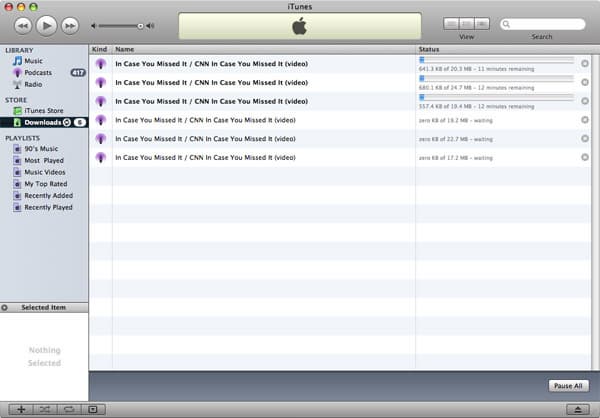
Task: Sort by the Status column header
Action: 503,49
